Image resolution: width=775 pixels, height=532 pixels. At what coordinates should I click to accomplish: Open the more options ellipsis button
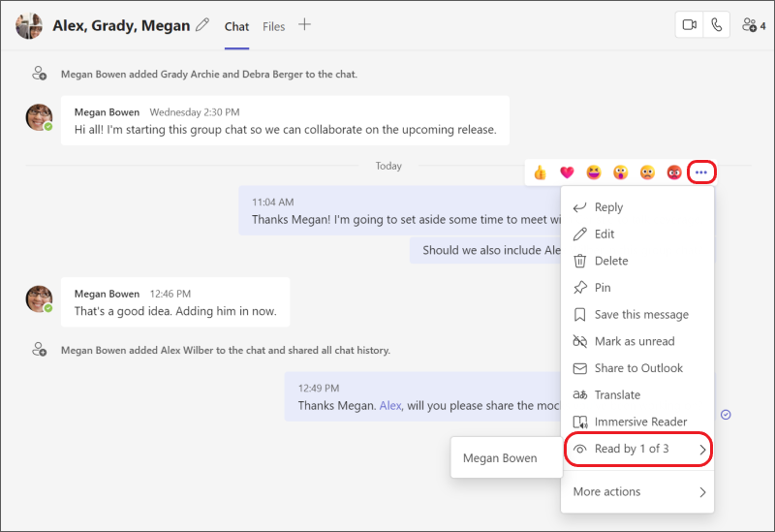tap(701, 172)
